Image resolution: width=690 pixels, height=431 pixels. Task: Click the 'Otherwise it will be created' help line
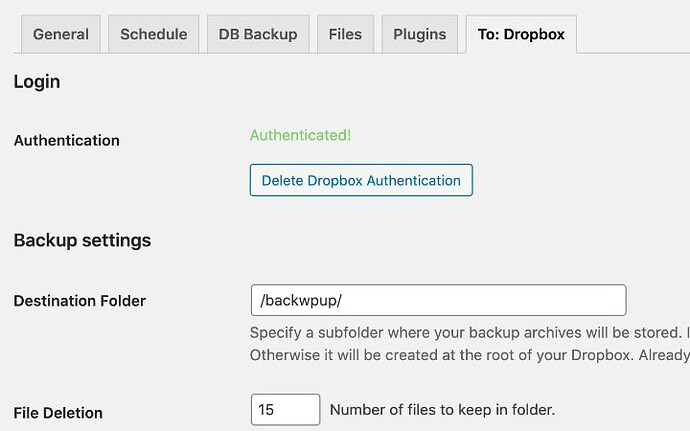[470, 355]
